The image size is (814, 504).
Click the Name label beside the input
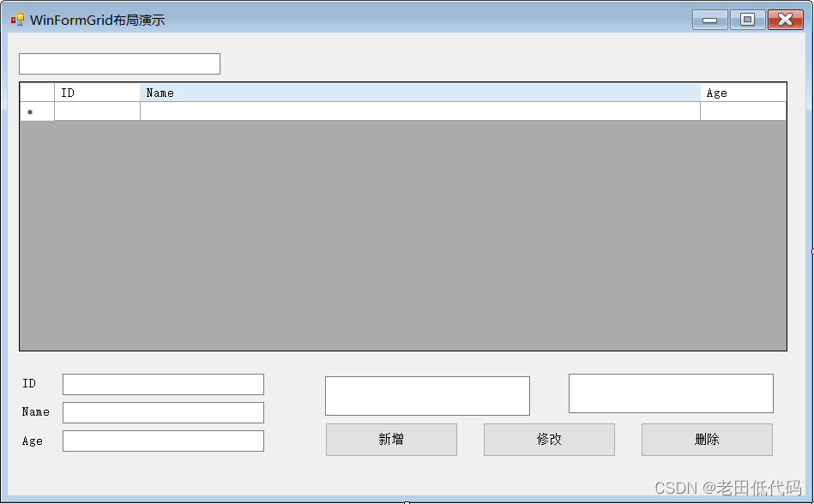tap(36, 411)
